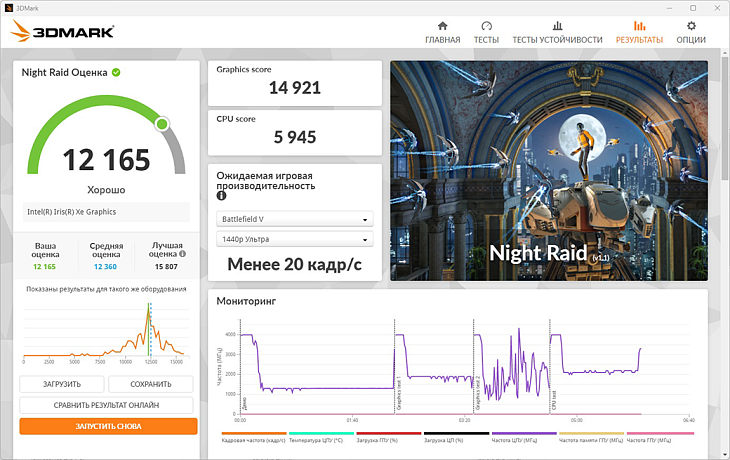Click the info icon under Ожидаемая игровая производительность

221,196
